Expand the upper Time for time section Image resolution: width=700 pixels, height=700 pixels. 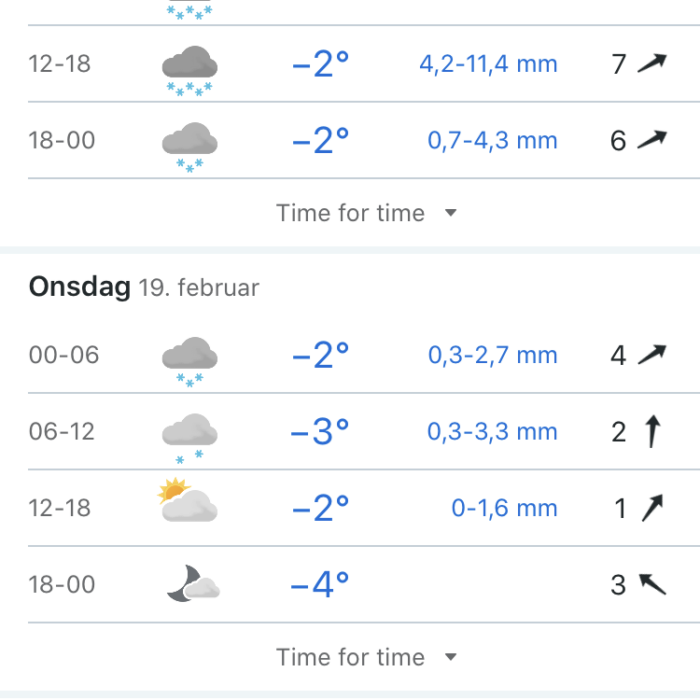(x=366, y=212)
